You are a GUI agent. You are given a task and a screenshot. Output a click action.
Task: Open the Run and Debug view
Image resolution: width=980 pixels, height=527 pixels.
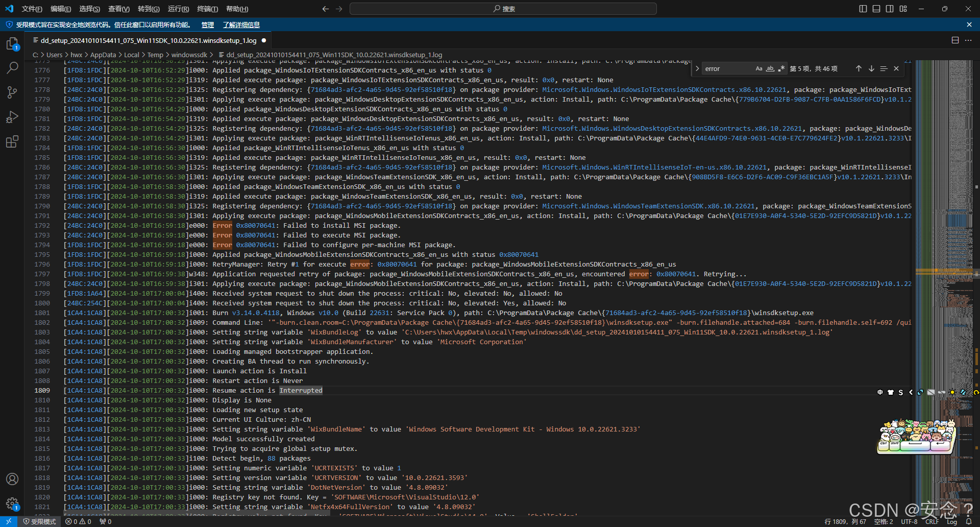coord(12,117)
